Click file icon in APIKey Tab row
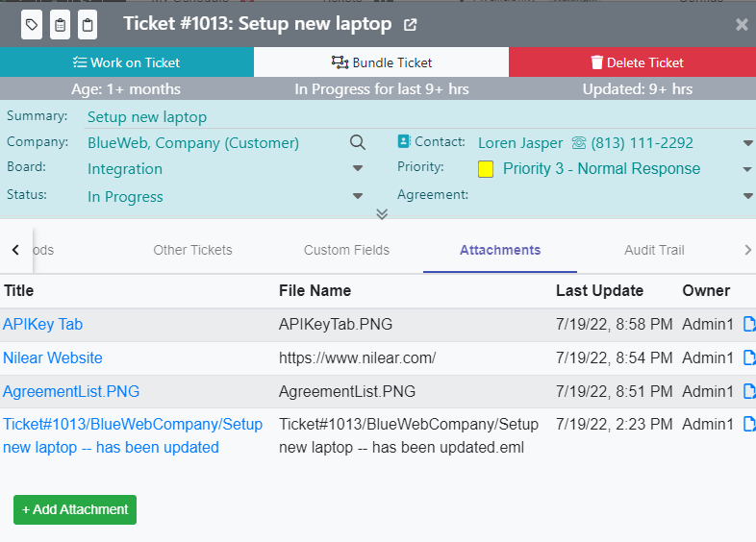 click(x=749, y=324)
